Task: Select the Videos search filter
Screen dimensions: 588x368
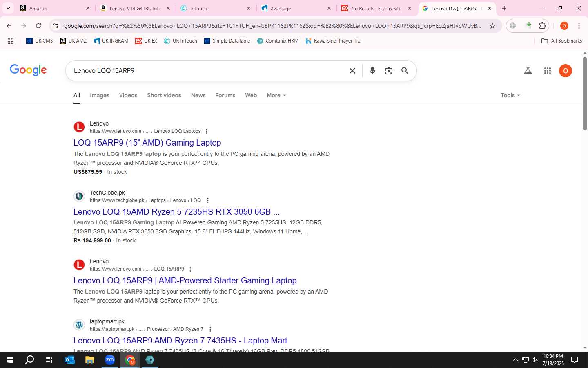Action: [x=128, y=95]
